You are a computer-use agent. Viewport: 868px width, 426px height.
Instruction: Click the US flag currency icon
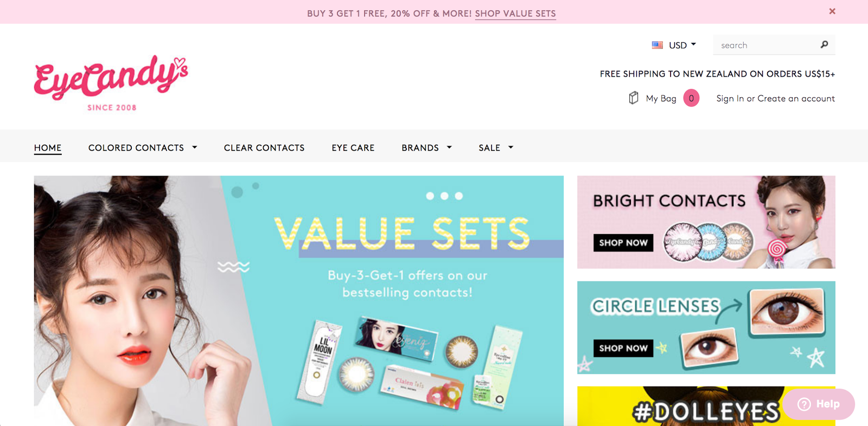tap(658, 45)
